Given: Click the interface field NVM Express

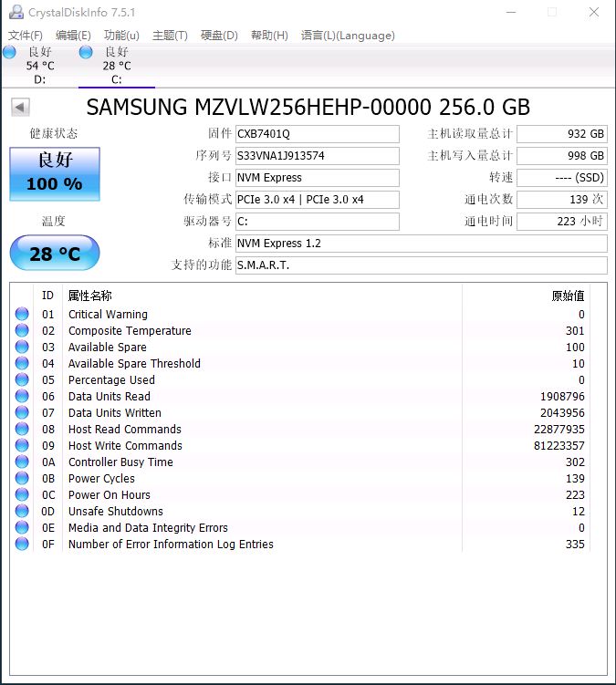Looking at the screenshot, I should [x=318, y=178].
